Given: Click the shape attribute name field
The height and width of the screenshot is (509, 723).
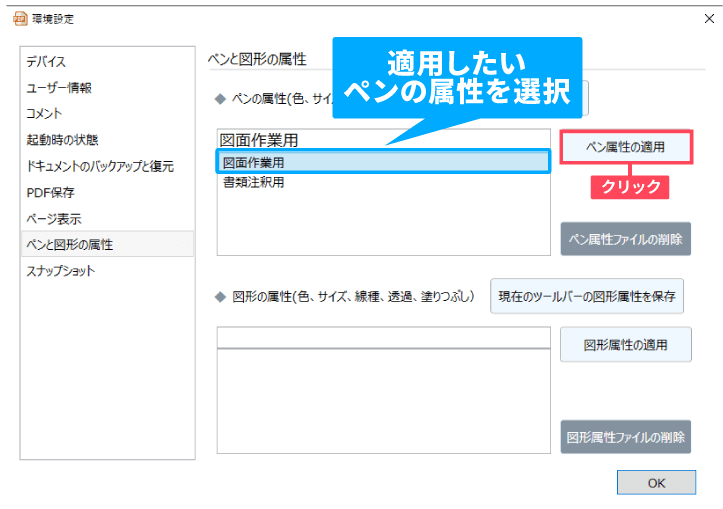Looking at the screenshot, I should (382, 337).
